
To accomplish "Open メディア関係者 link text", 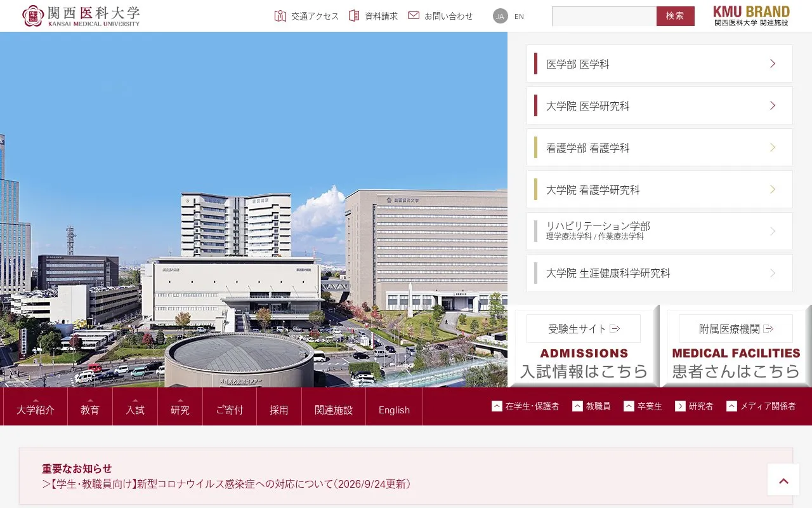I will [768, 406].
